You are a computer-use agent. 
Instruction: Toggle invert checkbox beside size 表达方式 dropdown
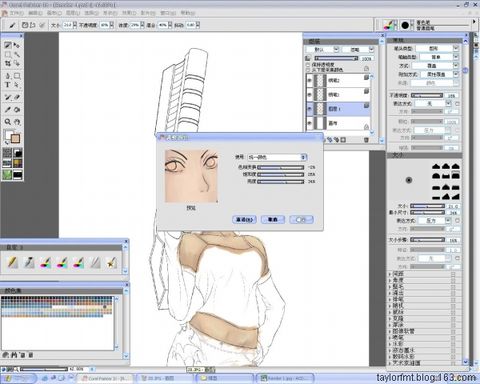point(457,220)
